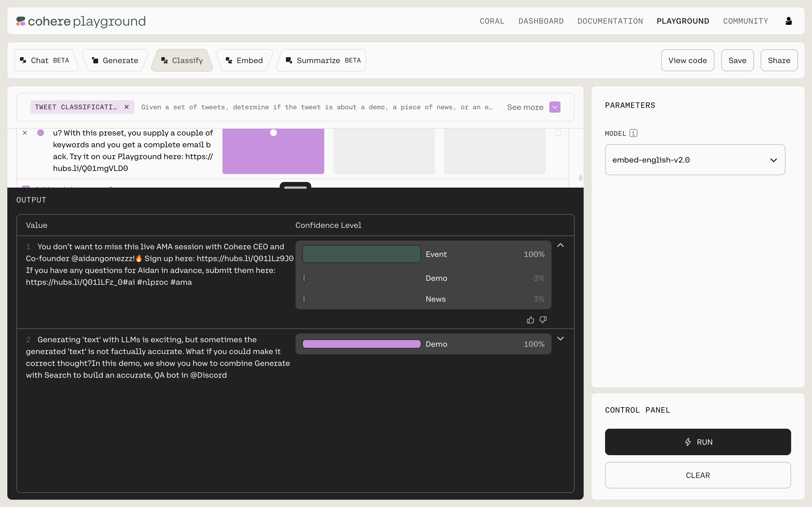
Task: Select the empty radio at row's right edge
Action: [558, 133]
